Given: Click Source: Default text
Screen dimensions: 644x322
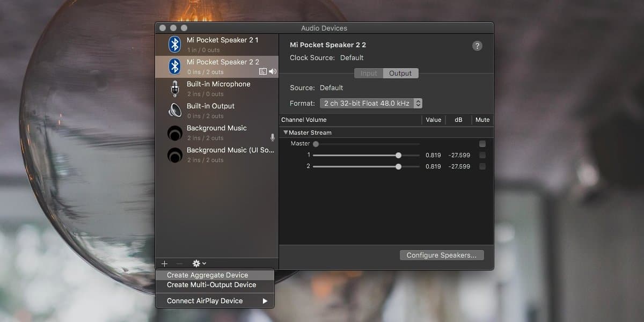Looking at the screenshot, I should [317, 88].
